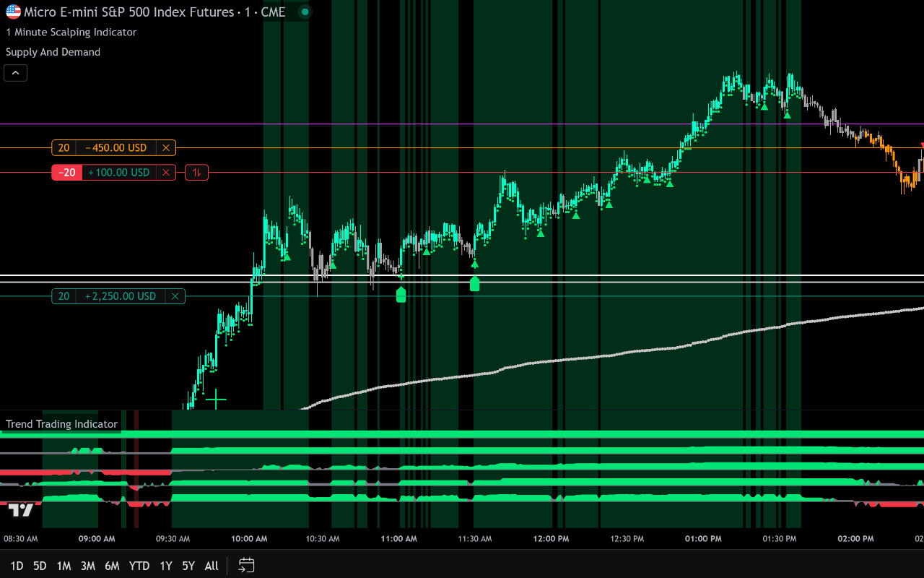Collapse the indicator legend with the chevron
The height and width of the screenshot is (578, 924).
click(15, 72)
